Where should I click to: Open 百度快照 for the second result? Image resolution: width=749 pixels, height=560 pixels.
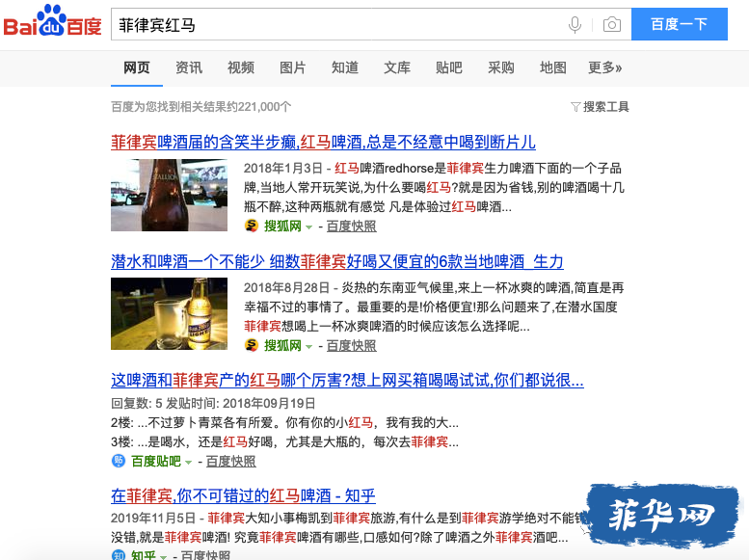pyautogui.click(x=352, y=345)
